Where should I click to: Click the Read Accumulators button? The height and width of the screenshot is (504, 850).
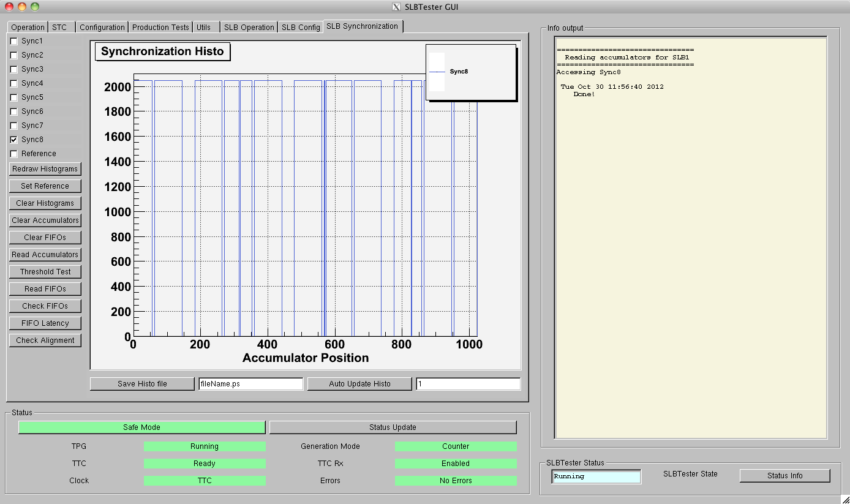45,255
